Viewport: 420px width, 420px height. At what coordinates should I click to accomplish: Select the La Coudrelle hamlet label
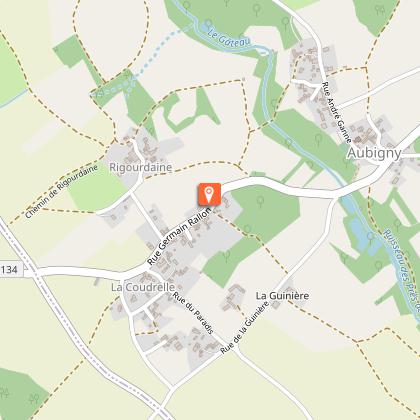pos(143,287)
